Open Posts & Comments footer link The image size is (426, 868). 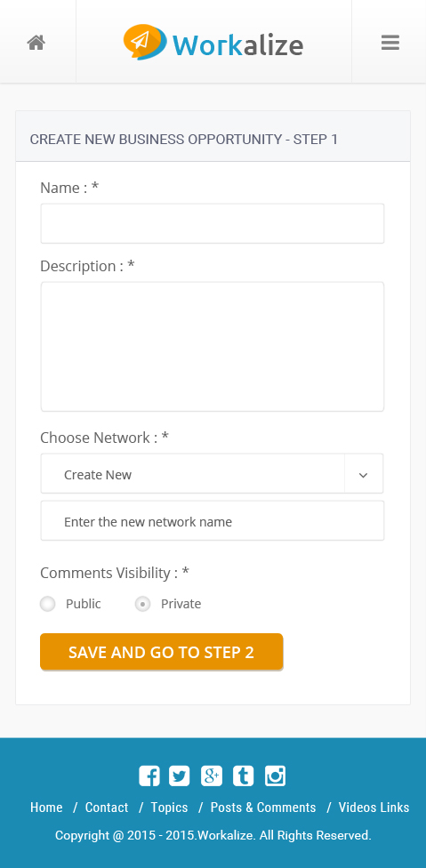[x=263, y=808]
